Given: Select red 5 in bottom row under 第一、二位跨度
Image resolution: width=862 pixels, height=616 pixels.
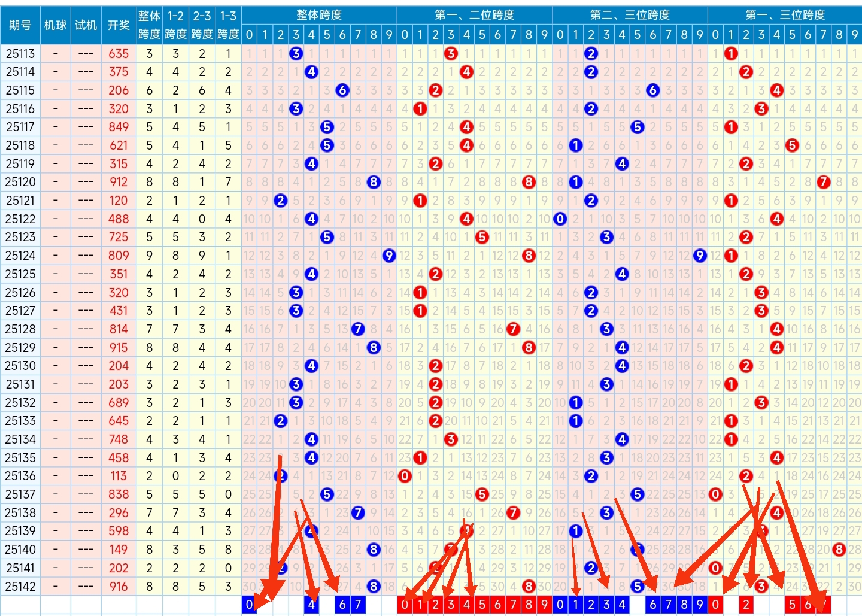Looking at the screenshot, I should 482,605.
